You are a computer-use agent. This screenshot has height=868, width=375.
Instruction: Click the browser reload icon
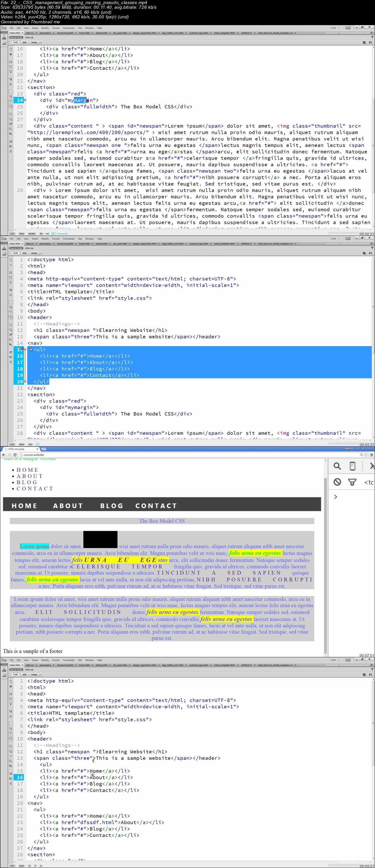coord(15,454)
